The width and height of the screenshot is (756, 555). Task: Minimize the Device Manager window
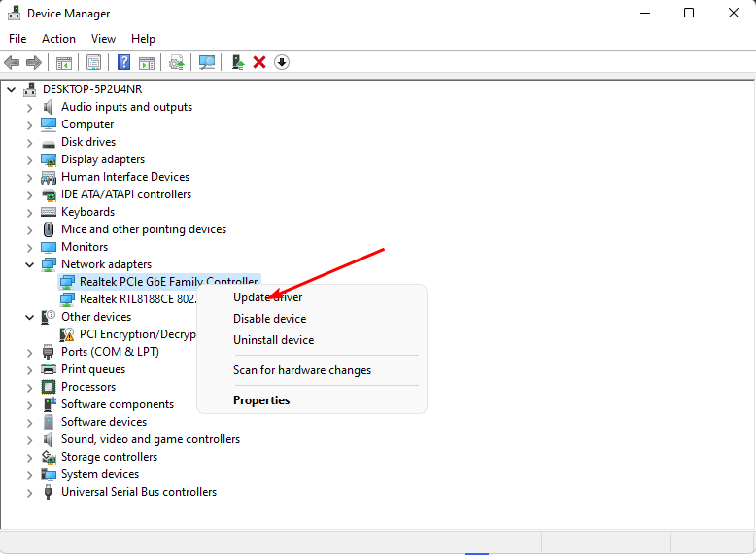[645, 13]
